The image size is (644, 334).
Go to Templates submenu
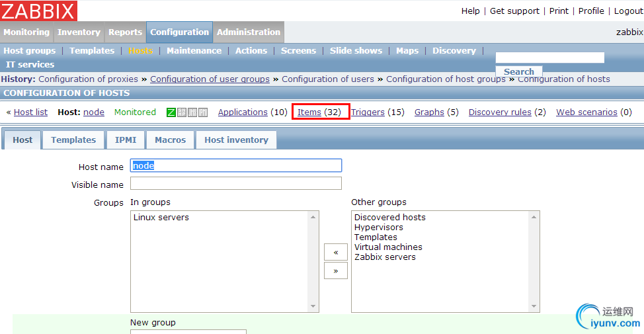click(92, 50)
